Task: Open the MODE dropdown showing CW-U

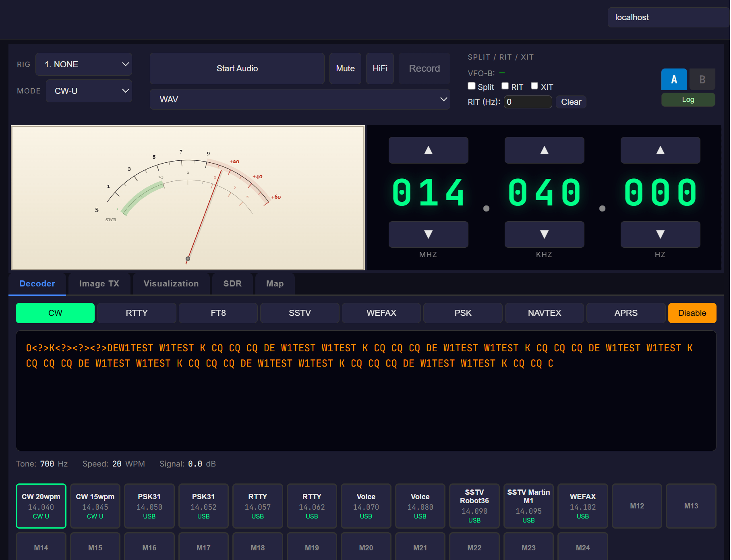Action: 89,91
